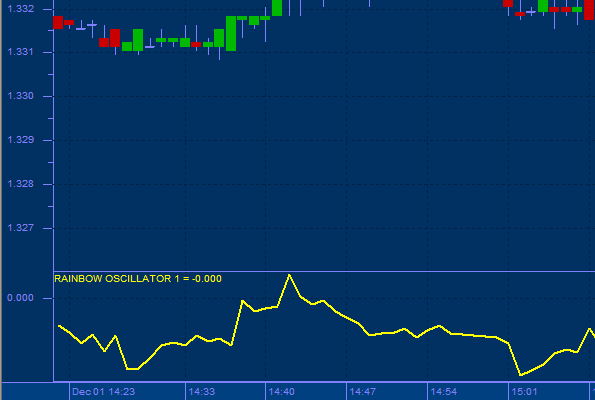
Task: Click the 14:40 time axis label
Action: pyautogui.click(x=282, y=392)
